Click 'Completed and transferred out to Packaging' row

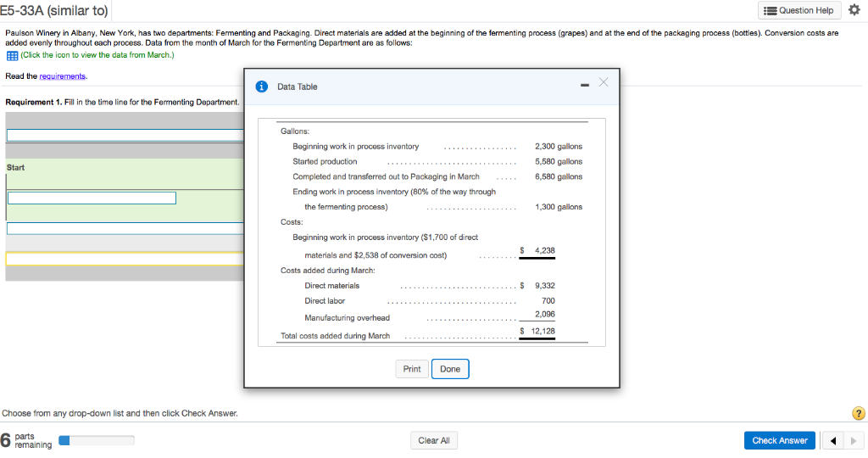(386, 176)
